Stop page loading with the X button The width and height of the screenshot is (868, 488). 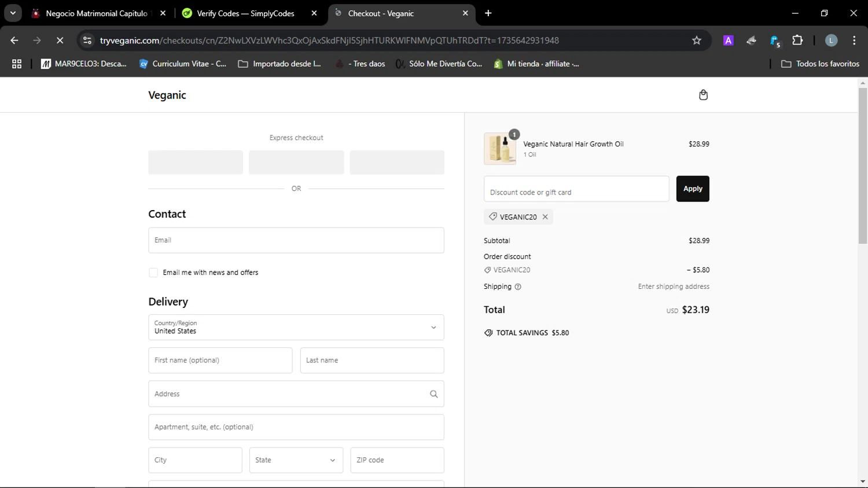[60, 41]
